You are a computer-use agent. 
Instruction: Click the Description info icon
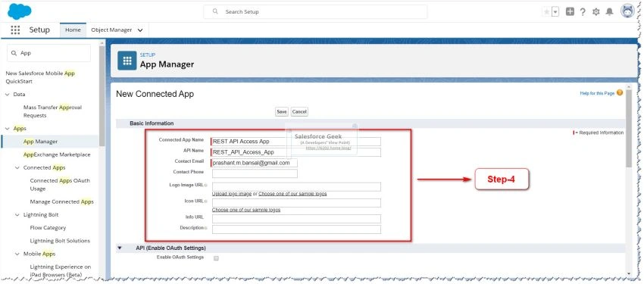coord(205,228)
